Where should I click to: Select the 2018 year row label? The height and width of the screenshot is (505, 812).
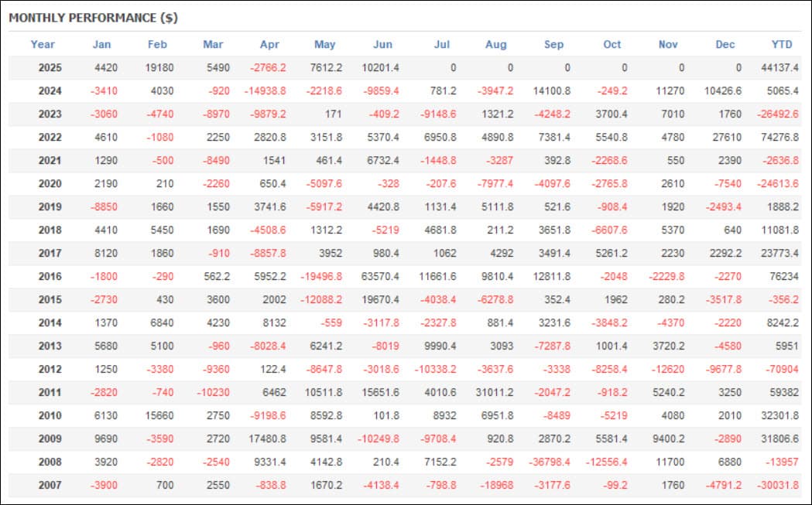[x=50, y=230]
